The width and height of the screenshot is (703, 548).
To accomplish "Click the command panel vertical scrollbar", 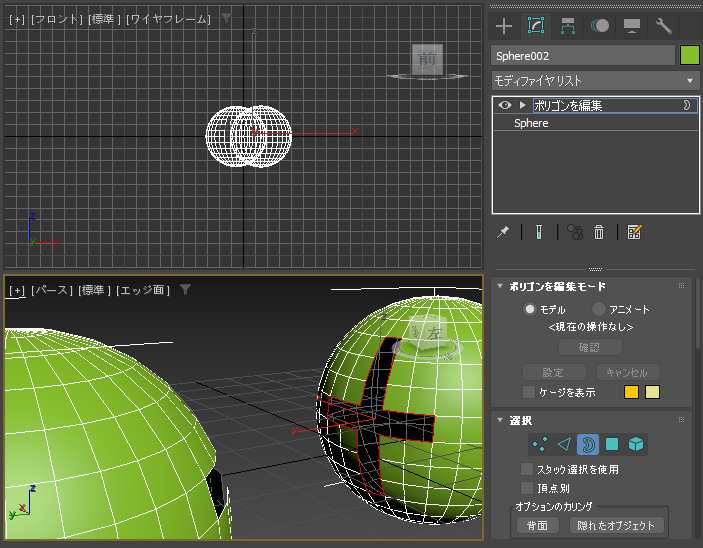I will coord(697,313).
